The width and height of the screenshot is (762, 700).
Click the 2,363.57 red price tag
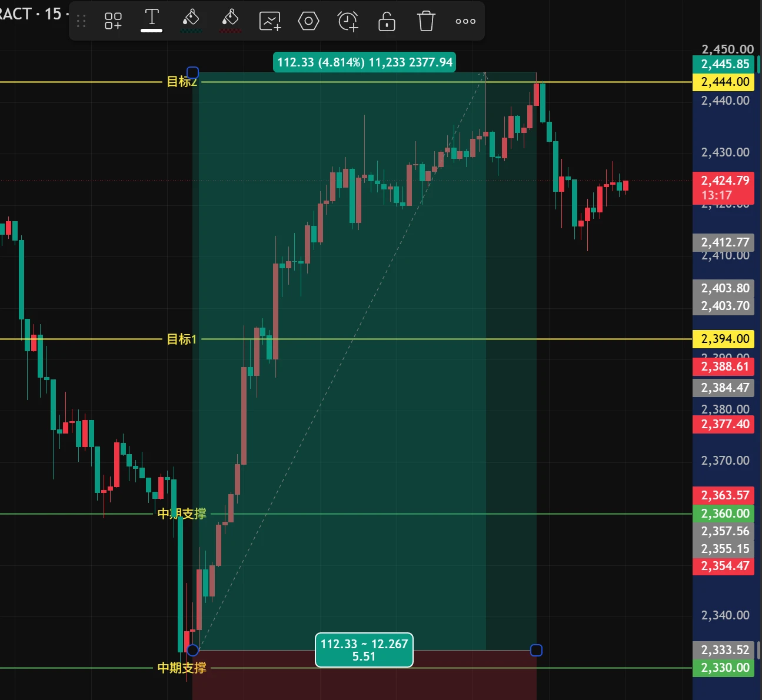click(x=724, y=495)
